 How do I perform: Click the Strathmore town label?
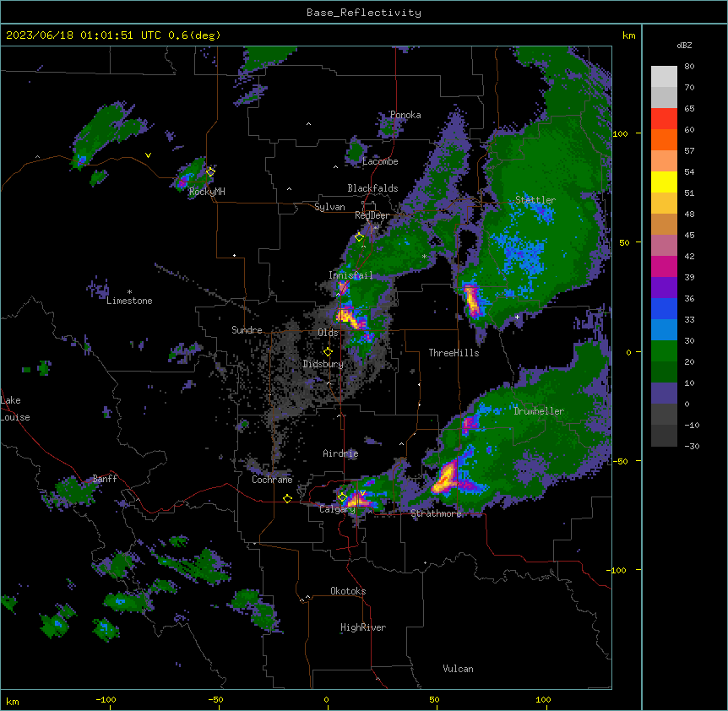tap(436, 513)
